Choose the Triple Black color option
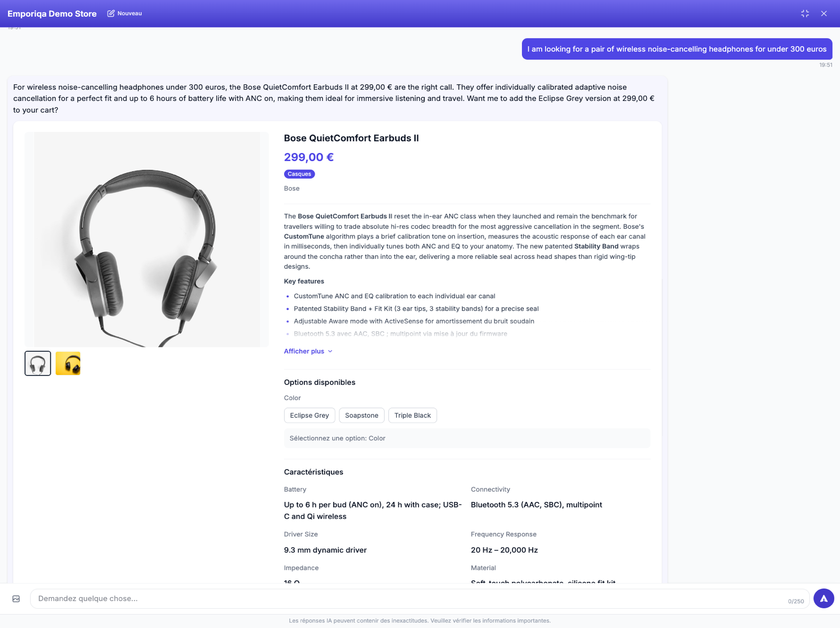 click(x=413, y=415)
